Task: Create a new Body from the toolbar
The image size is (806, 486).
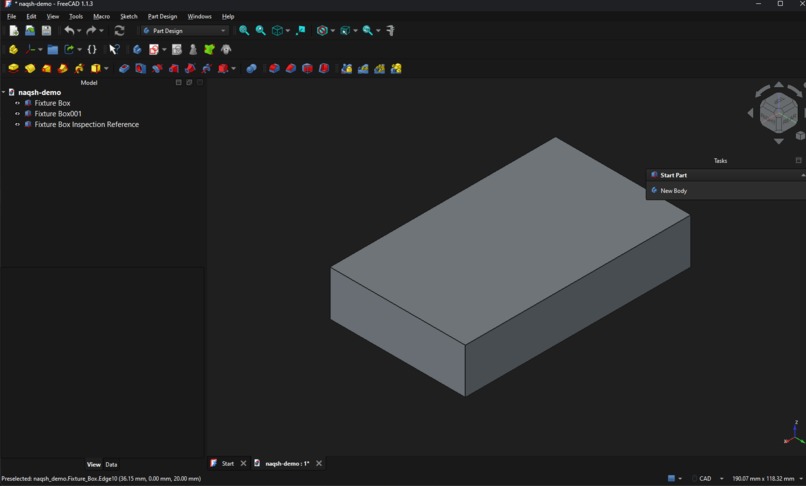Action: [x=137, y=50]
